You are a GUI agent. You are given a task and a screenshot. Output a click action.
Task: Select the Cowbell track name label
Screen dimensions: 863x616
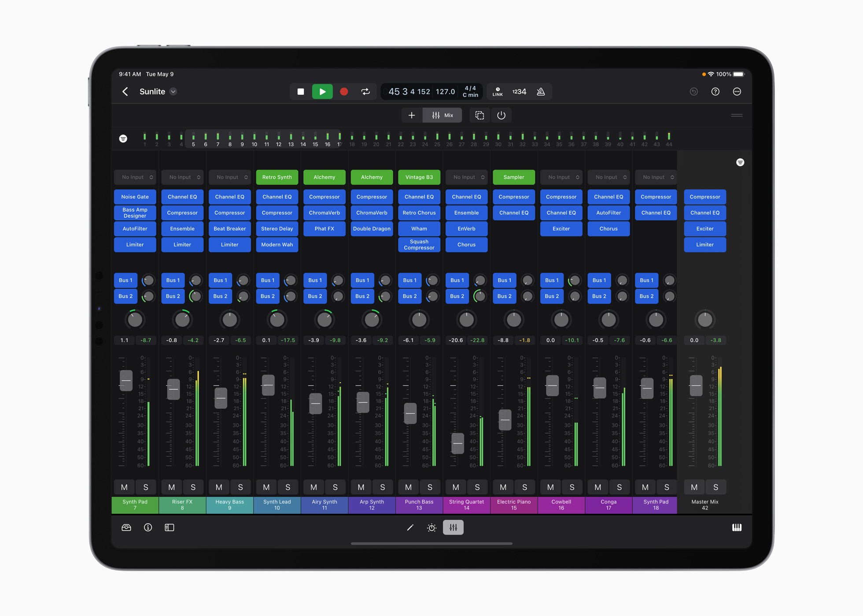[x=561, y=505]
